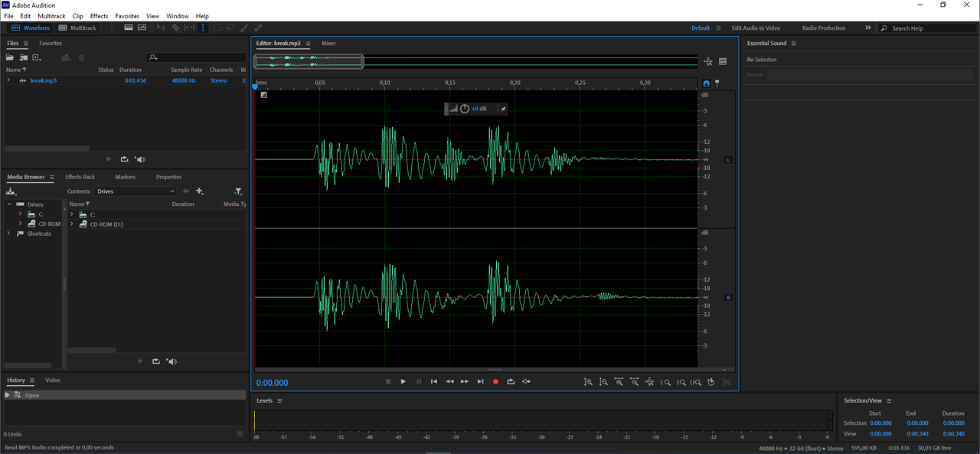Select the Marquee Selection tool
Image resolution: width=980 pixels, height=454 pixels.
tap(217, 28)
